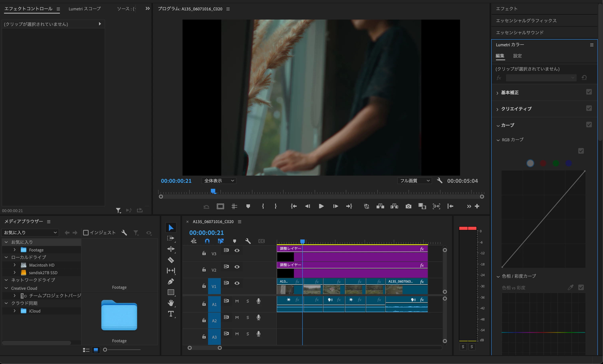Disable the Curves section checkbox
This screenshot has height=364, width=603.
589,125
